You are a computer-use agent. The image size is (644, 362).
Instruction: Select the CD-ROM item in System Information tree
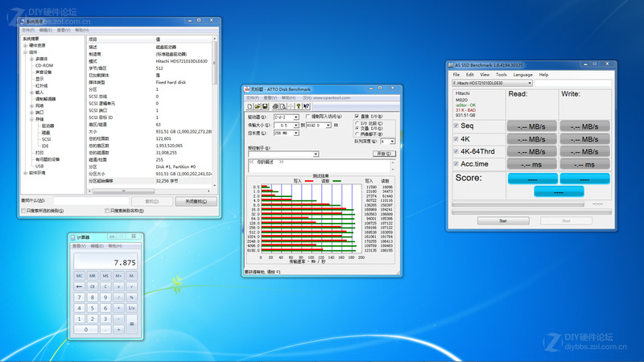pos(44,66)
